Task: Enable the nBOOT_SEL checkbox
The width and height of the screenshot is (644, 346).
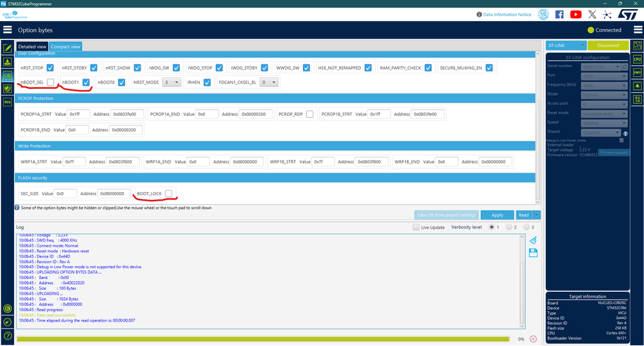Action: [x=50, y=82]
